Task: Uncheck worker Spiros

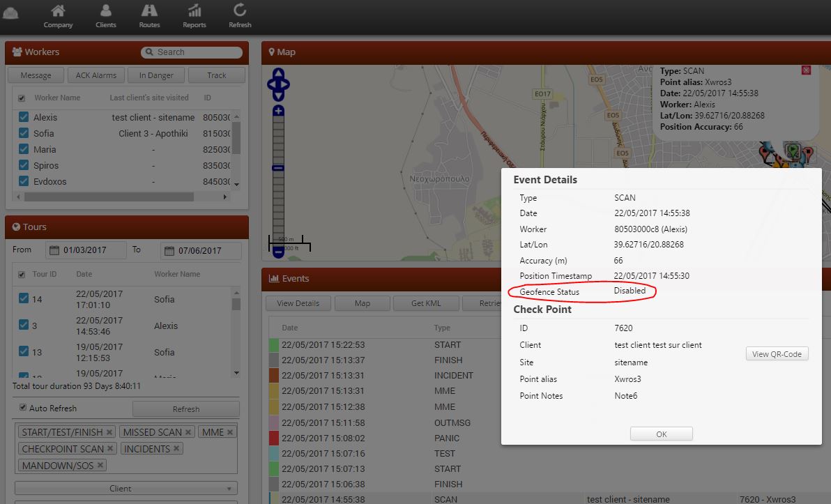Action: [23, 165]
